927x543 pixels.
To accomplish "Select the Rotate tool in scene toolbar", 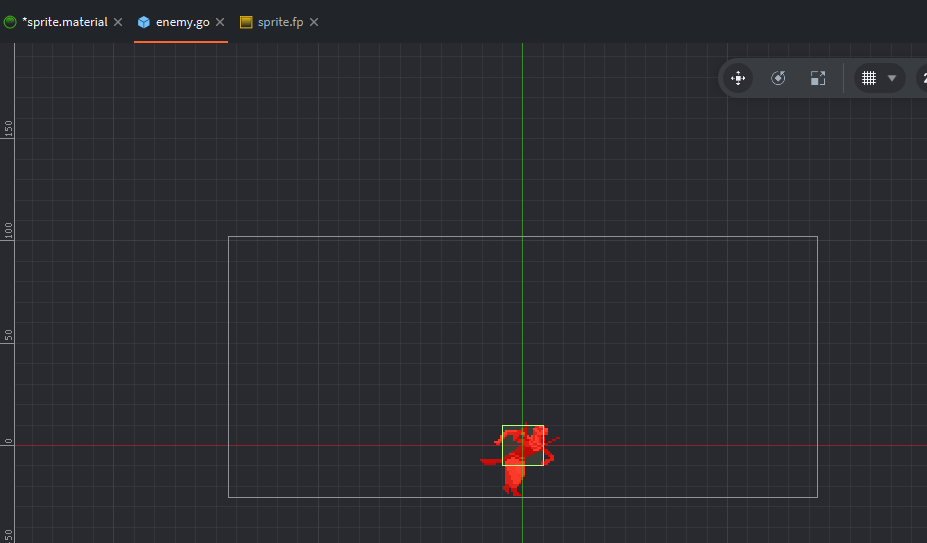I will pyautogui.click(x=778, y=78).
